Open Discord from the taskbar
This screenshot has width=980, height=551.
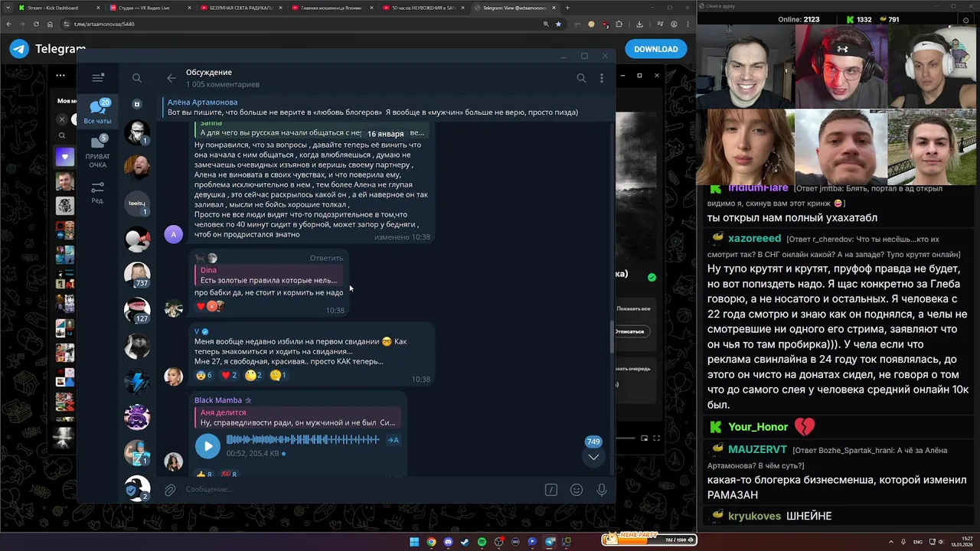click(448, 542)
